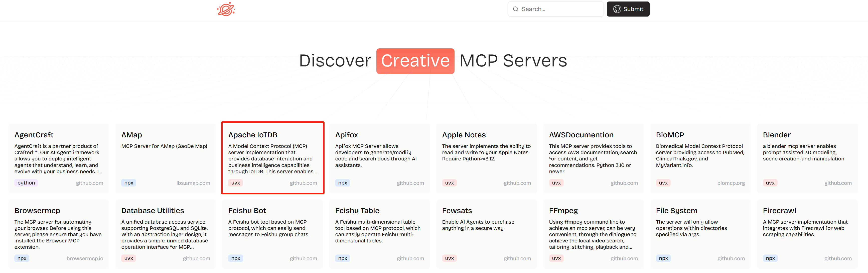This screenshot has height=273, width=868.
Task: Click the magnifier icon in the search bar
Action: [516, 9]
